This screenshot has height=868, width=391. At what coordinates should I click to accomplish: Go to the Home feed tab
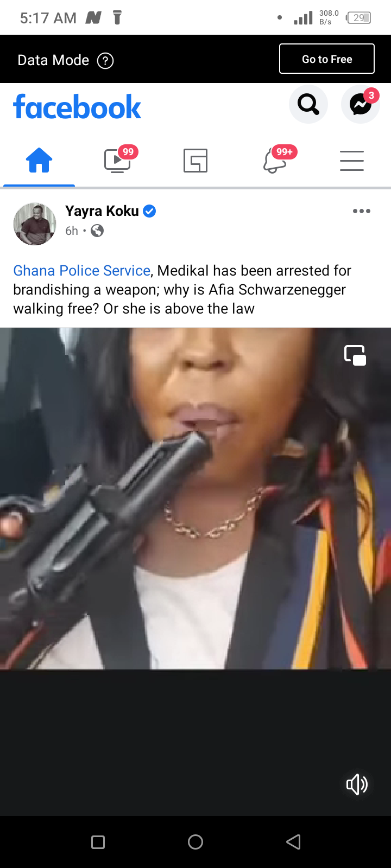click(x=39, y=161)
